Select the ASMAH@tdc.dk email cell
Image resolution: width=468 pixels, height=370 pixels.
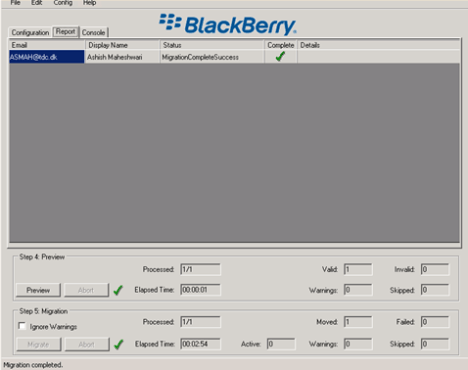[x=47, y=57]
